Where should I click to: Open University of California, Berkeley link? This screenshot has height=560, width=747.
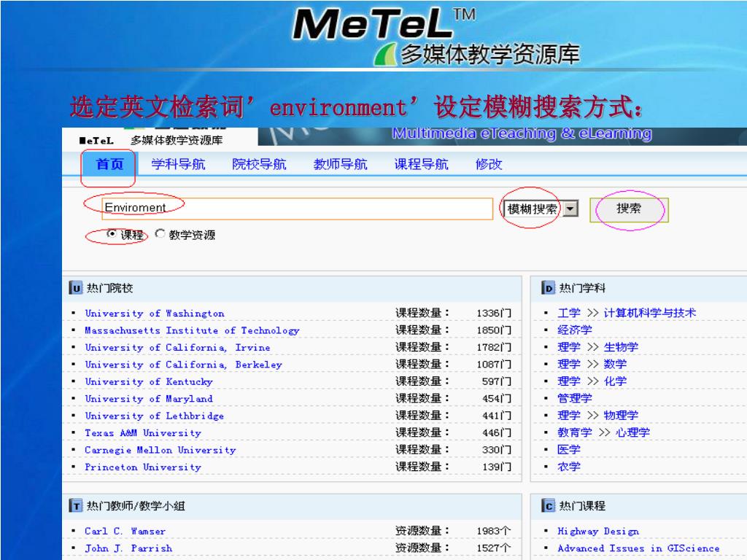point(183,365)
